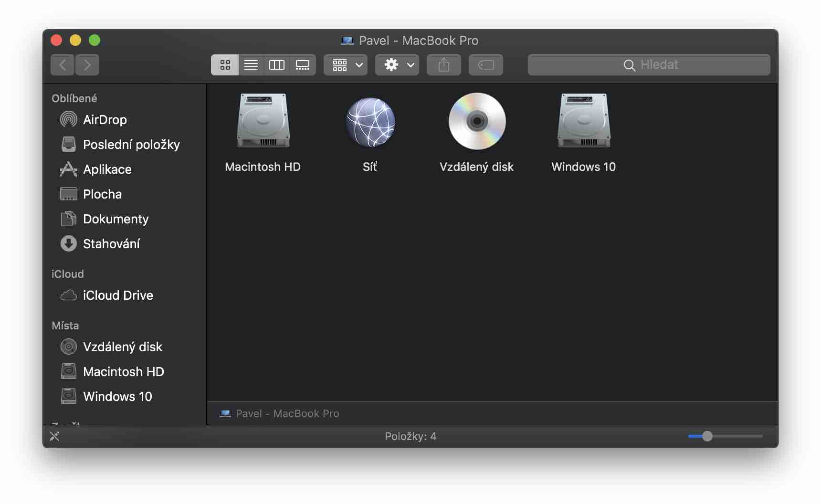Open Aplikace in the sidebar
821x504 pixels.
coord(125,169)
